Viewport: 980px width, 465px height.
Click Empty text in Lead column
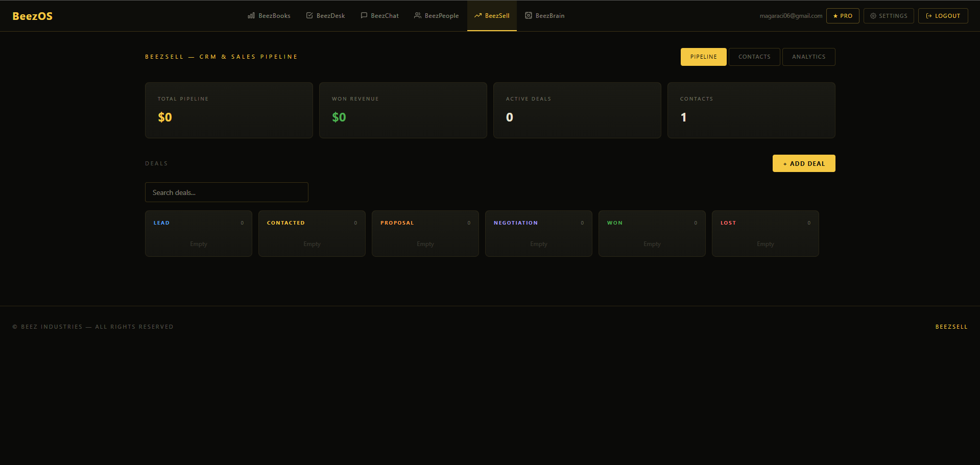coord(199,244)
